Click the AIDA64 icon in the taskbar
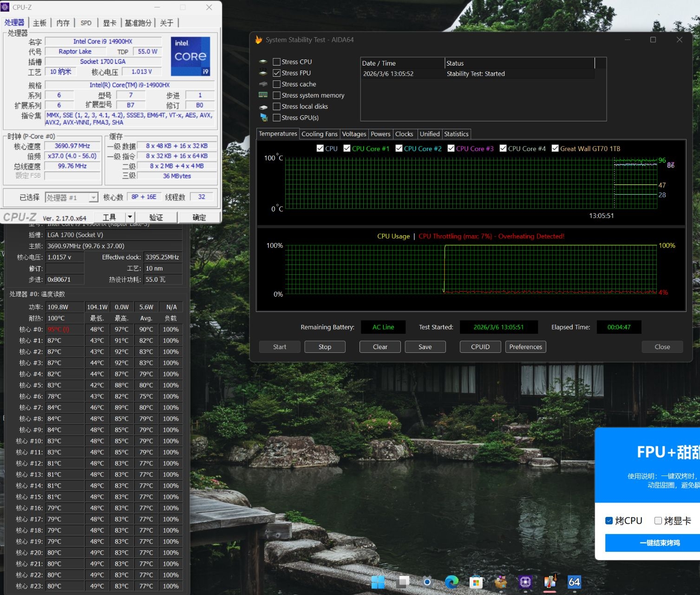The width and height of the screenshot is (700, 595). pos(574,582)
